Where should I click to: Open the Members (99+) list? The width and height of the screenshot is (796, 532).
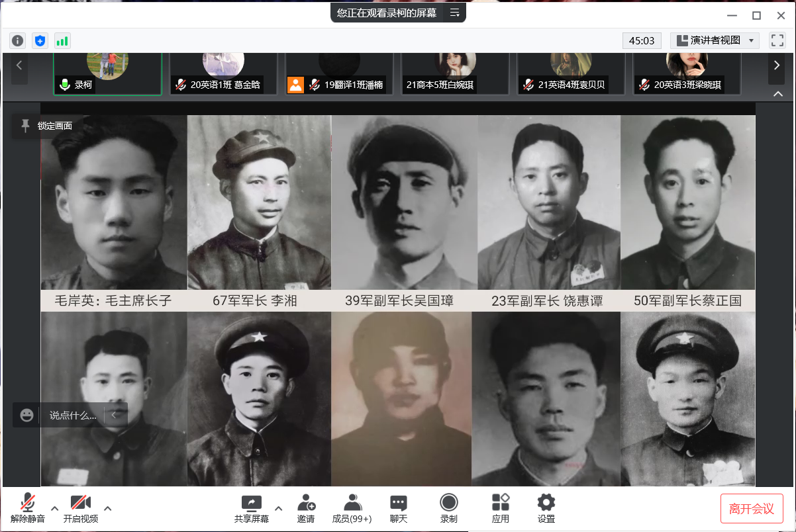coord(352,508)
